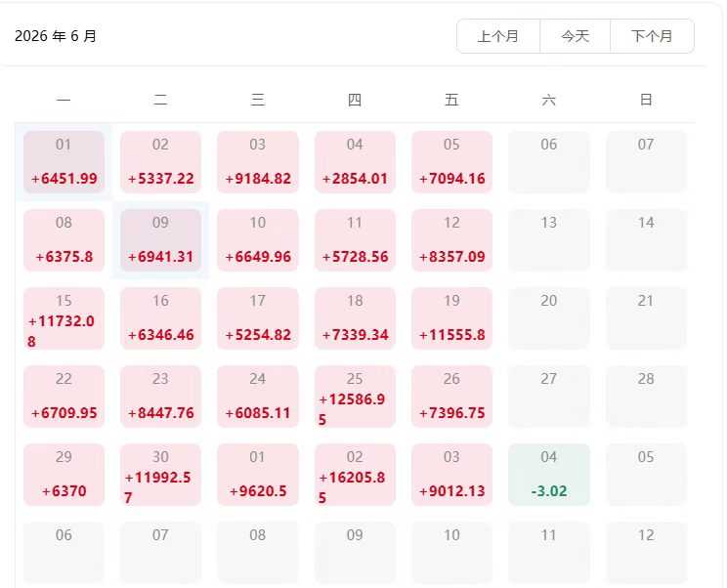
Task: Select day 19 showing +11555.8
Action: coord(452,318)
